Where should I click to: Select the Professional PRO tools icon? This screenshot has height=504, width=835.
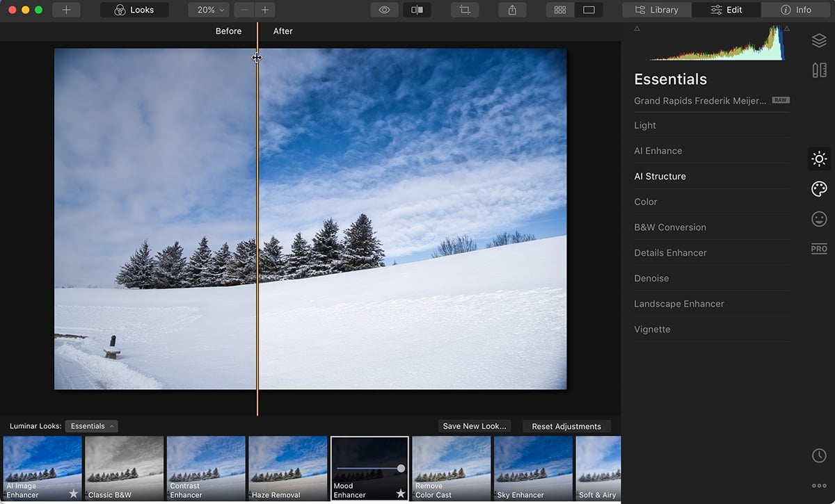click(x=818, y=248)
